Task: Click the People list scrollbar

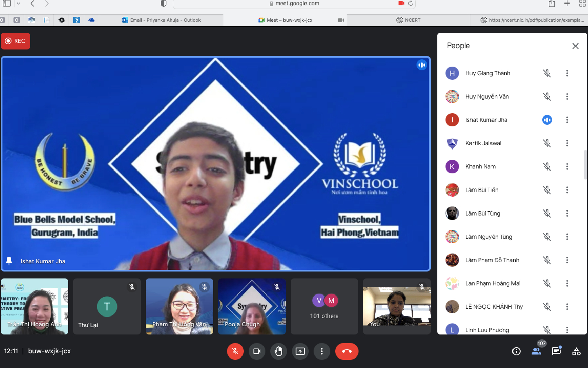Action: point(586,164)
